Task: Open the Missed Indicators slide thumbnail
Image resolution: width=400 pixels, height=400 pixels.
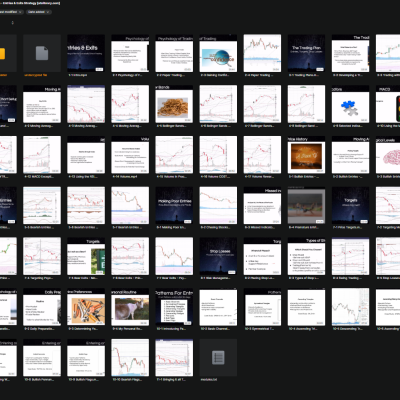Action: tap(262, 205)
